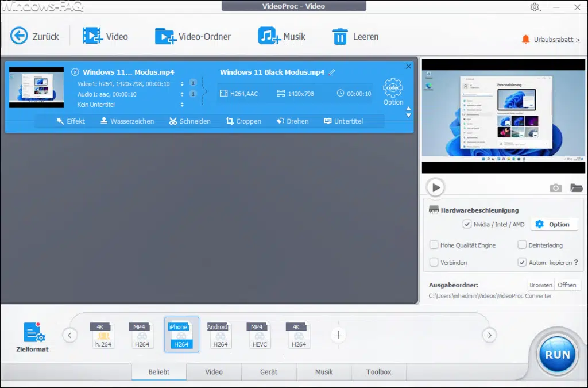Enable Hohe Qualität Engine

coord(434,245)
